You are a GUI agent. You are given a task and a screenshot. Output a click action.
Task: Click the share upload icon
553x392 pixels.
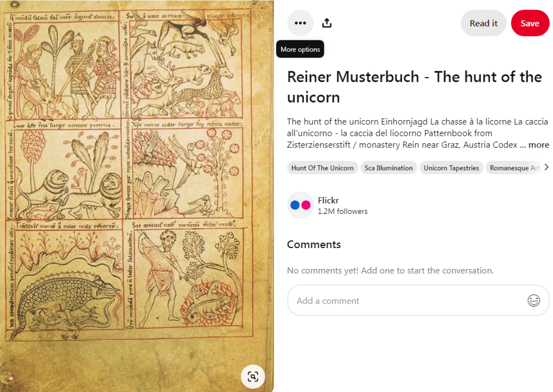coord(327,23)
